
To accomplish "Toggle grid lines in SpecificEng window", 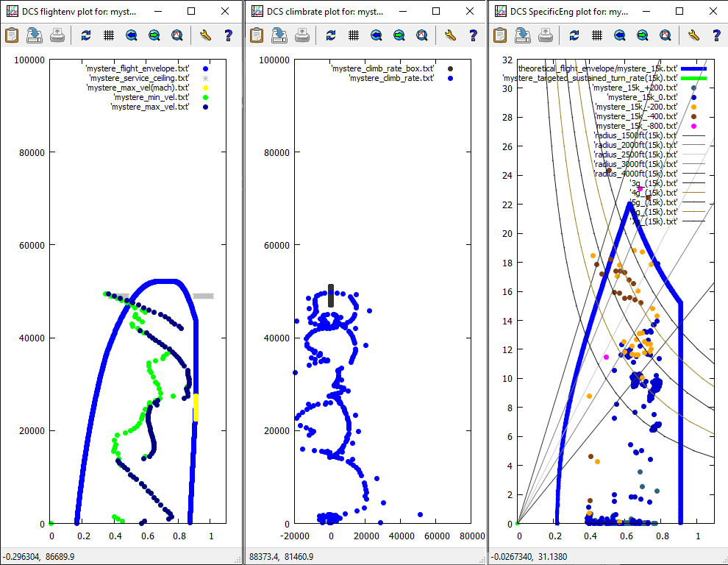I will [x=597, y=35].
